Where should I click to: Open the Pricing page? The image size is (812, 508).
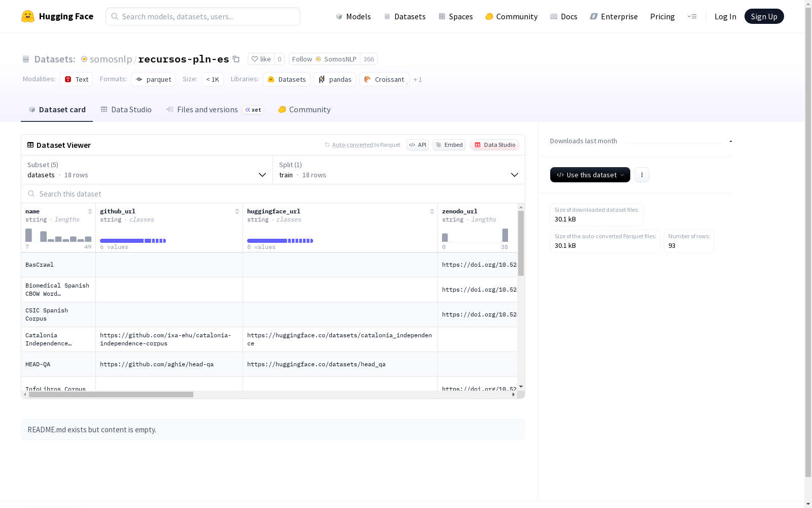click(662, 16)
